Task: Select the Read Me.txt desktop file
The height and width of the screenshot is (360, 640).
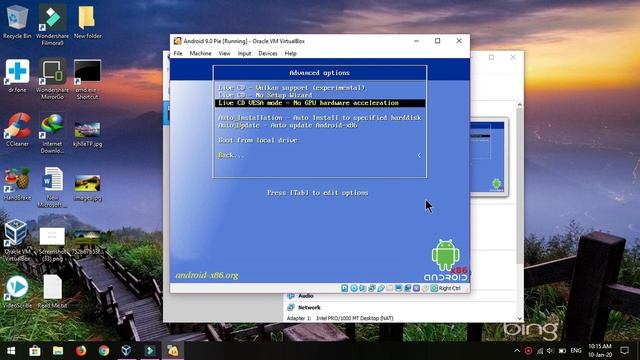Action: (52, 291)
